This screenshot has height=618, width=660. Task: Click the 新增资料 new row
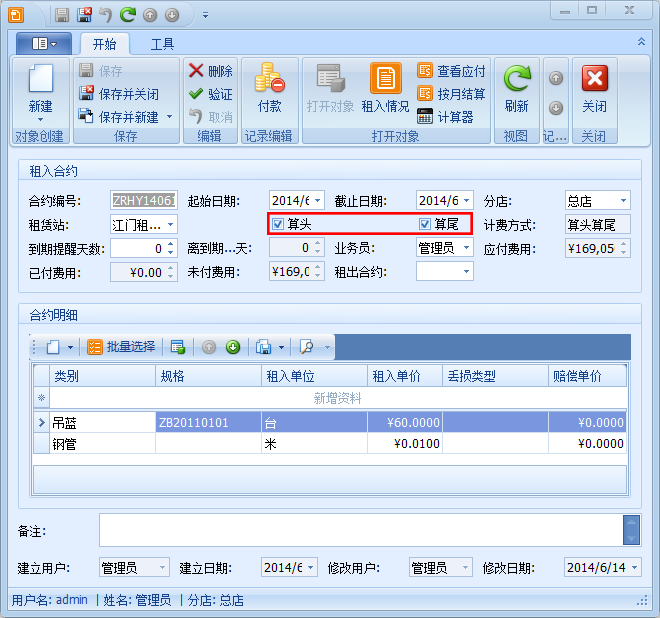338,398
